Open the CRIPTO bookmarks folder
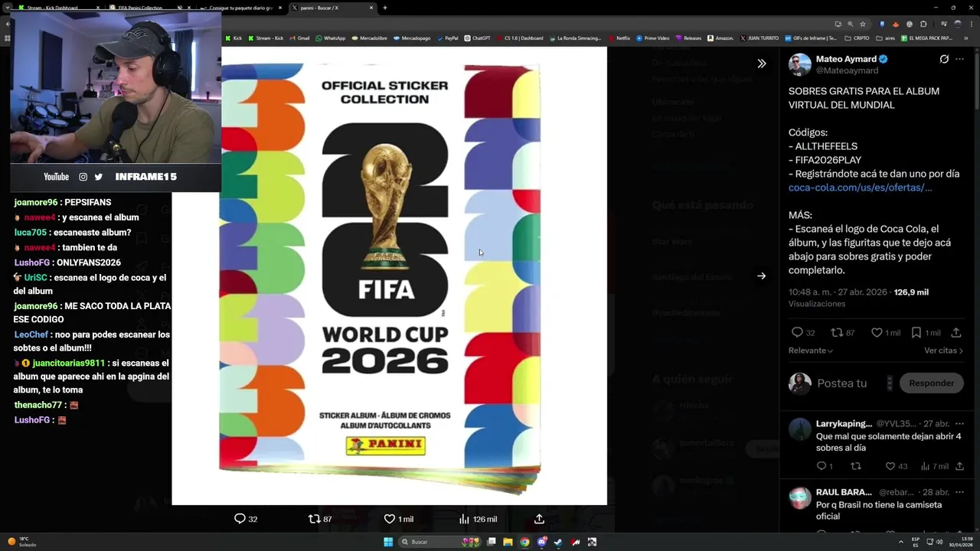Screen dimensions: 980x551 857,37
